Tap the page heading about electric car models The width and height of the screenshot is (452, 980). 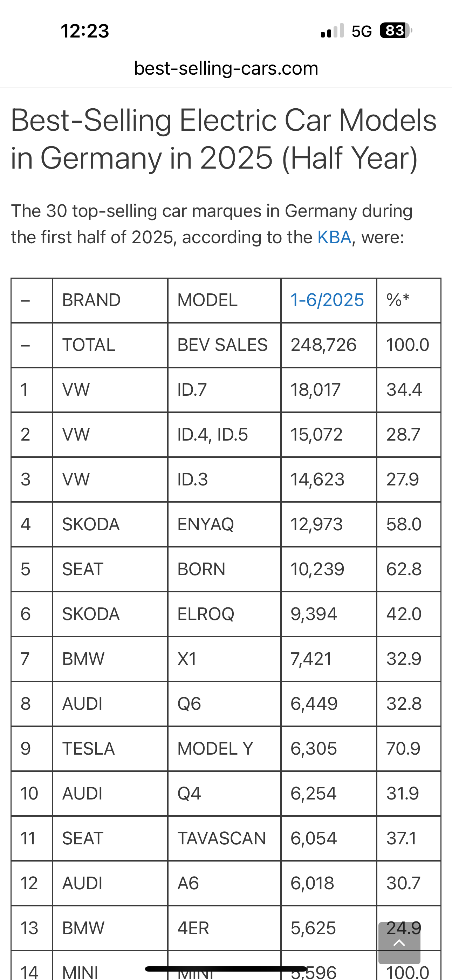point(224,139)
